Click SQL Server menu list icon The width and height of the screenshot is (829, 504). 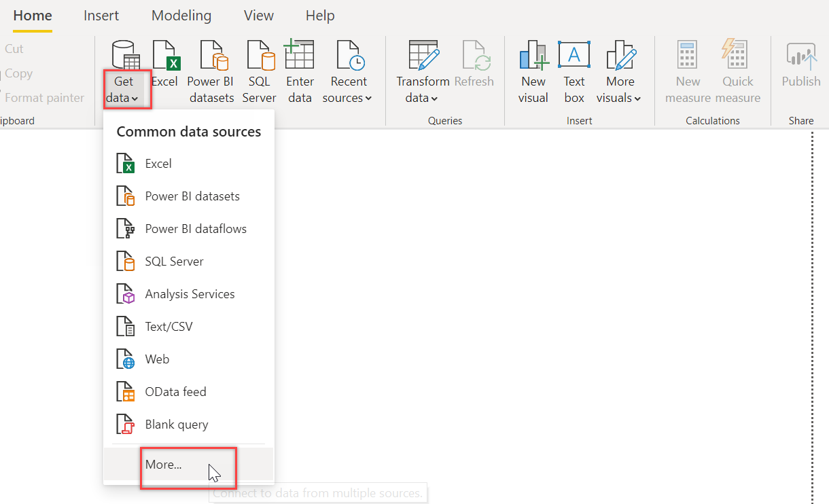[x=126, y=262]
